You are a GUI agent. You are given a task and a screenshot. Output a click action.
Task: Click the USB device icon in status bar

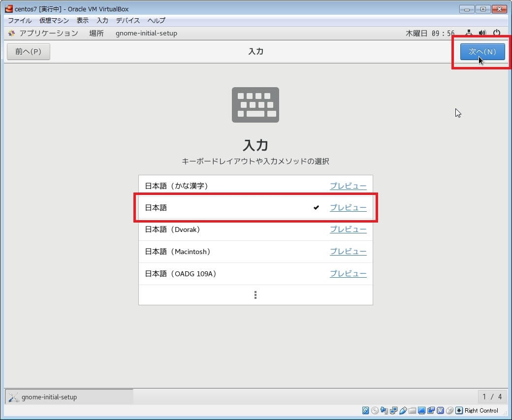(403, 411)
